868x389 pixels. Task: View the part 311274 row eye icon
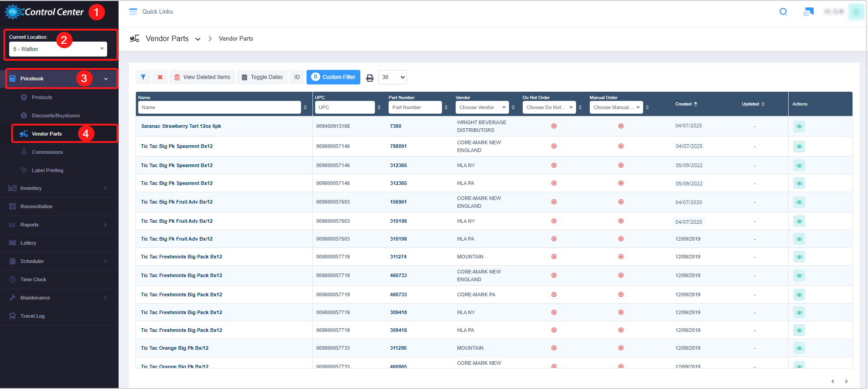799,257
